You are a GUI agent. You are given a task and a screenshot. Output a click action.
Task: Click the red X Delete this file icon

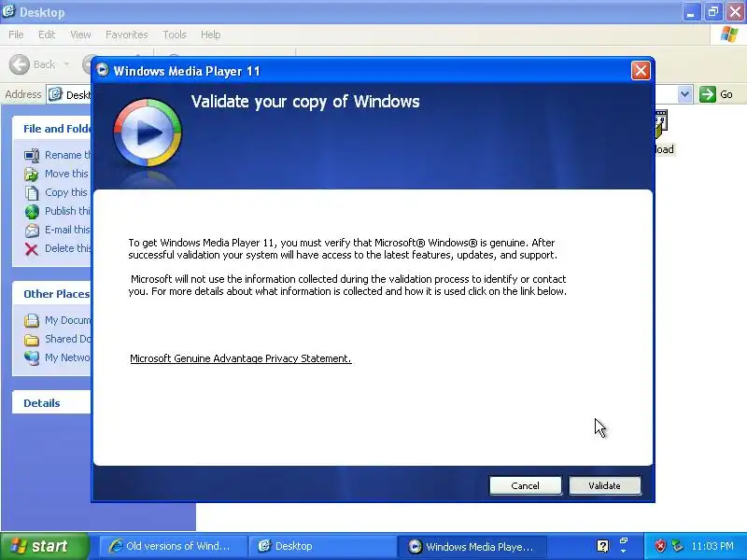pyautogui.click(x=32, y=249)
